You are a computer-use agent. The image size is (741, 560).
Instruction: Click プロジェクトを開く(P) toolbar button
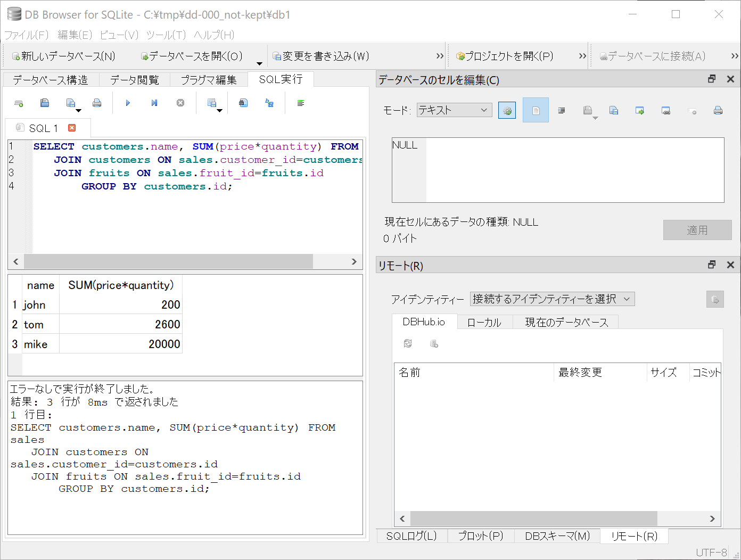(505, 56)
